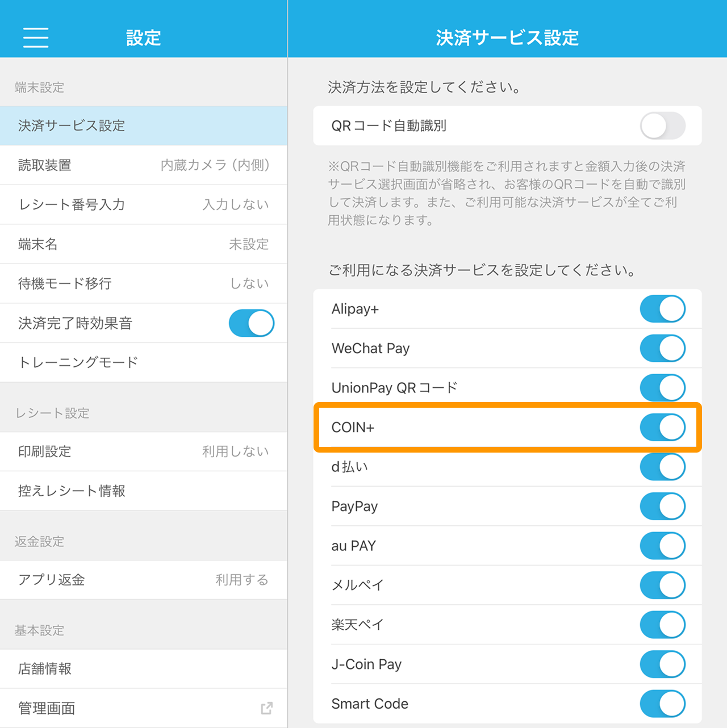Click the PayPay label
The image size is (727, 728).
pyautogui.click(x=354, y=506)
